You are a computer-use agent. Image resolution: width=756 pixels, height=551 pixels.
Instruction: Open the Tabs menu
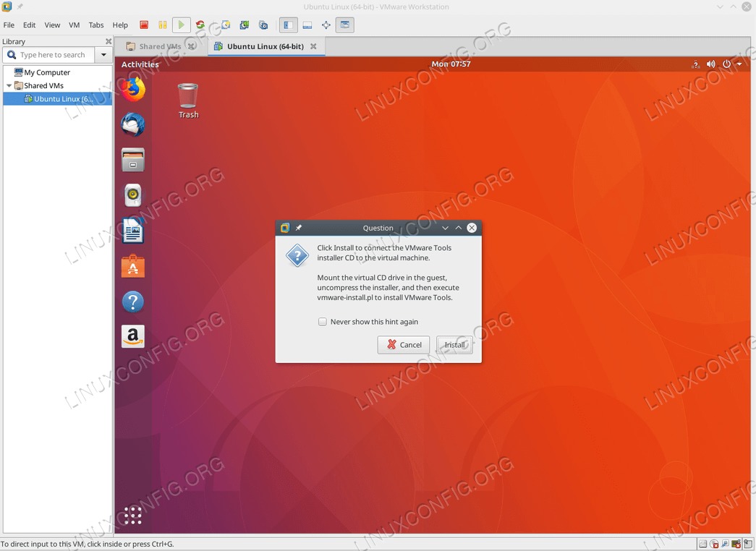[x=96, y=25]
